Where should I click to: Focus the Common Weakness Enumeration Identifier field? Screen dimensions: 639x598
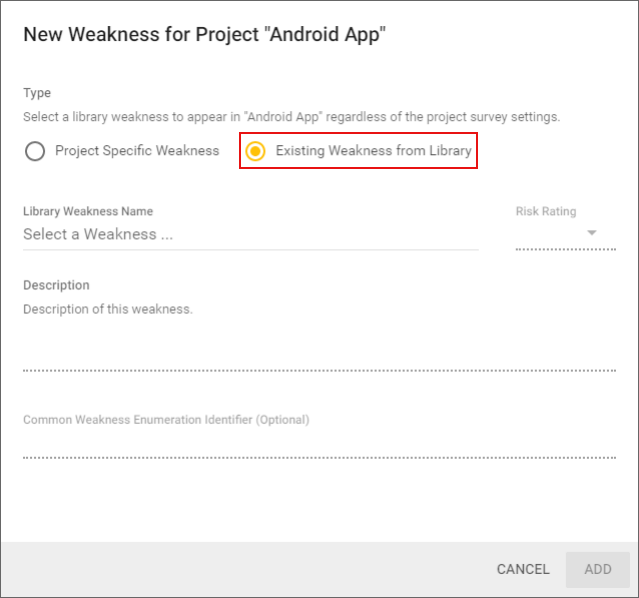[319, 444]
